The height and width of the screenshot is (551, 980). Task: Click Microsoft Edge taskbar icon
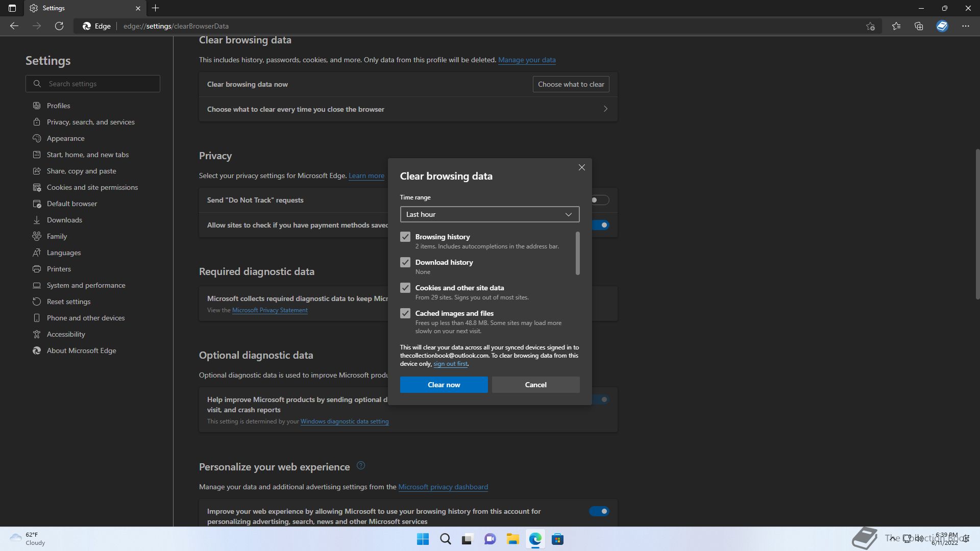tap(535, 539)
